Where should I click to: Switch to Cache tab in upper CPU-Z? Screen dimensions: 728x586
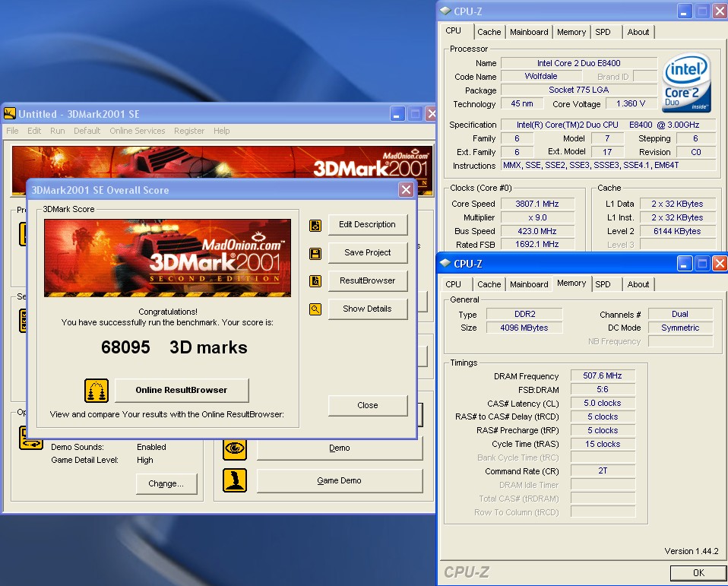(489, 32)
